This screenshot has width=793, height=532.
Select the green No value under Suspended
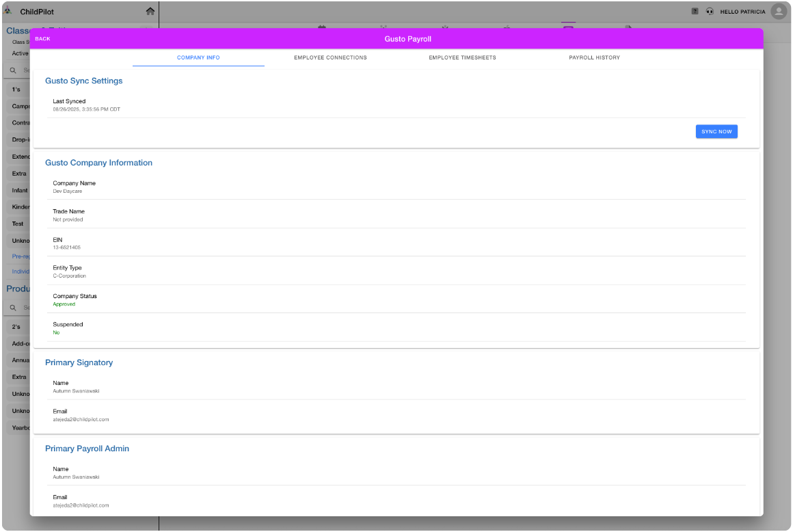click(56, 332)
